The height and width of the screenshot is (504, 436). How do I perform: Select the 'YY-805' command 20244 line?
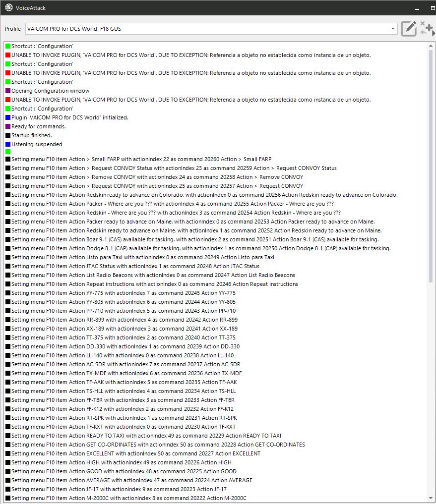pyautogui.click(x=121, y=302)
